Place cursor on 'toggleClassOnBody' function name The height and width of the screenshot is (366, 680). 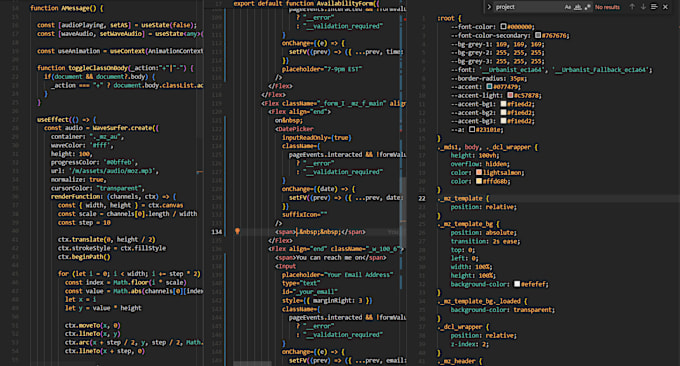[x=98, y=68]
